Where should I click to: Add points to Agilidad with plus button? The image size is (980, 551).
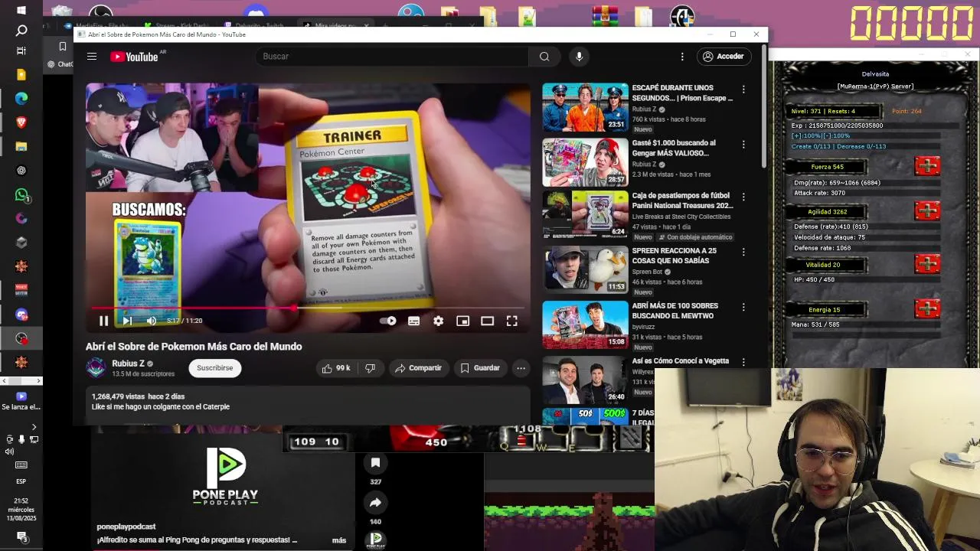[927, 210]
